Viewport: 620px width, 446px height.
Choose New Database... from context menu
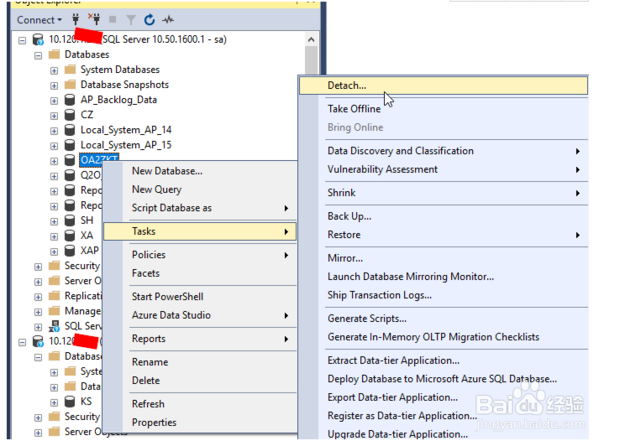[200, 171]
